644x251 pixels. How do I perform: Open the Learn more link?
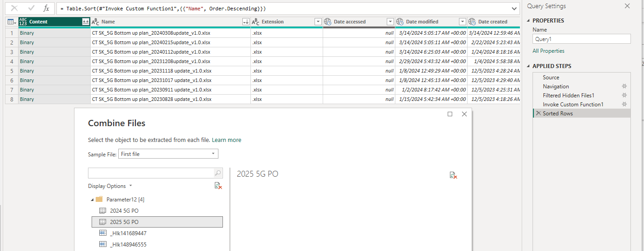pos(227,140)
